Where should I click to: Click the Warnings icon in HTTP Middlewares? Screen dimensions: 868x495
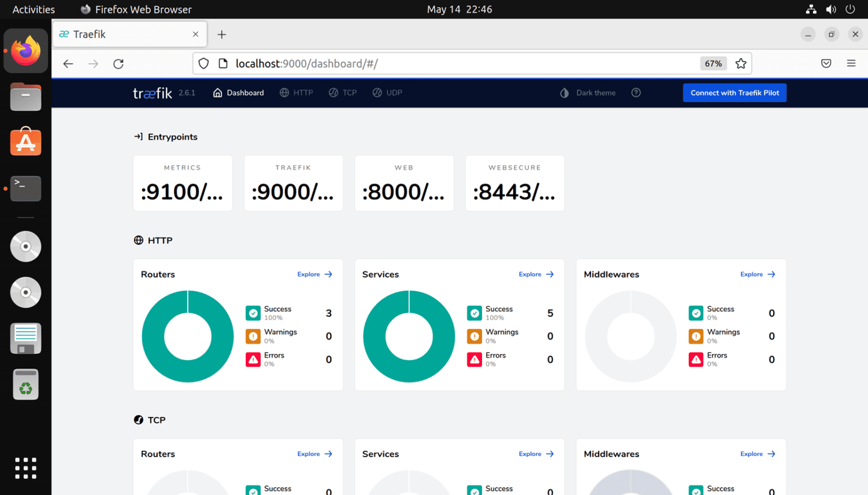[x=696, y=336]
